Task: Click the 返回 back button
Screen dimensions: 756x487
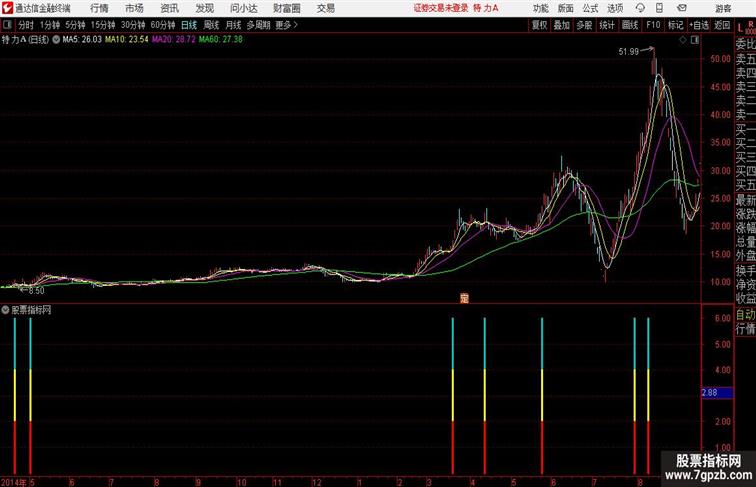Action: click(x=722, y=25)
